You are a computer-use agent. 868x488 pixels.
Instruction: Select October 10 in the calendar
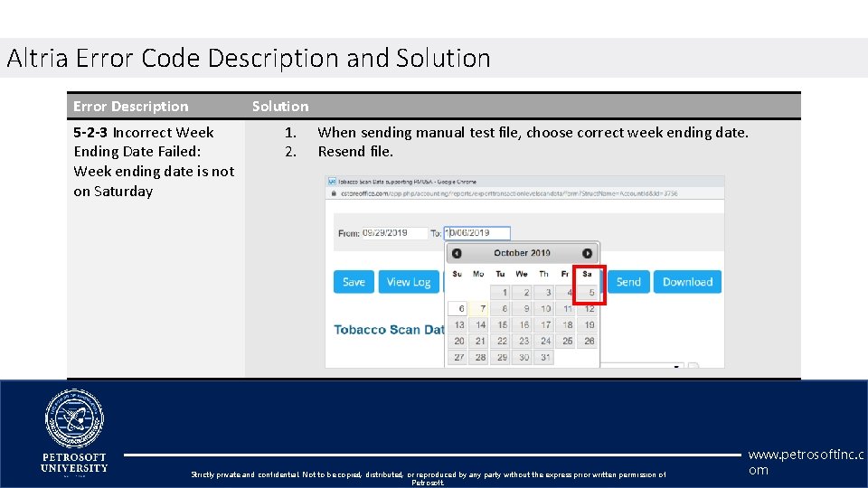[x=544, y=309]
